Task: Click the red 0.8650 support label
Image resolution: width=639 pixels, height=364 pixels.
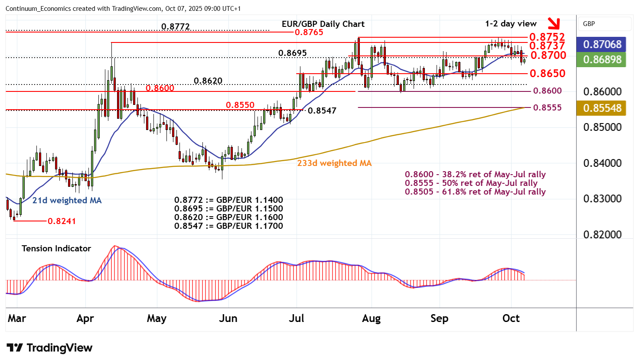Action: (548, 73)
